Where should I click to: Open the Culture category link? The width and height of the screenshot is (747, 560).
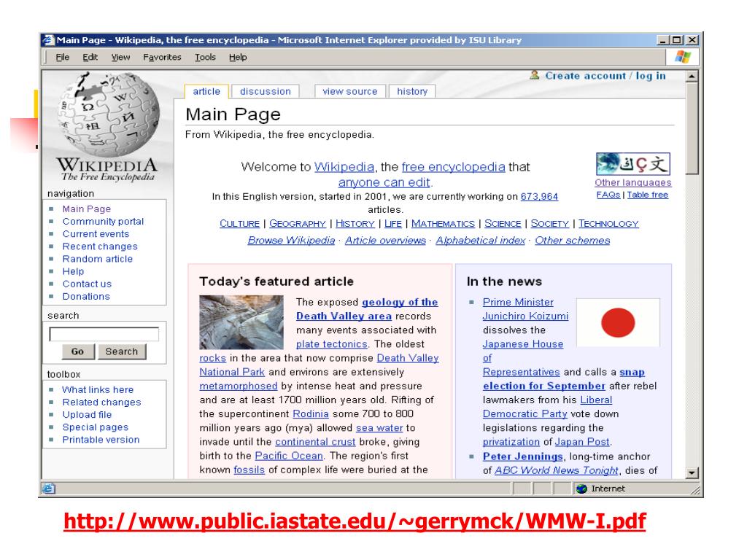pyautogui.click(x=239, y=224)
